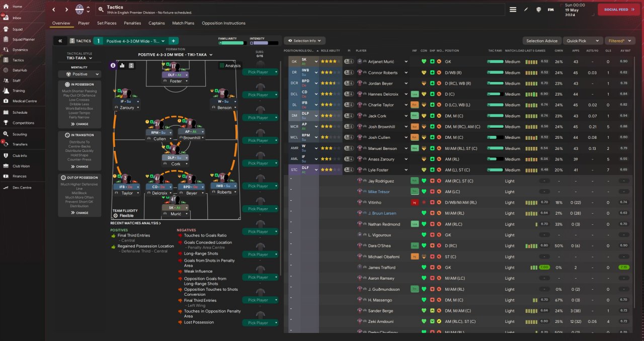Click the pencil edit icon in the header

coord(526,10)
